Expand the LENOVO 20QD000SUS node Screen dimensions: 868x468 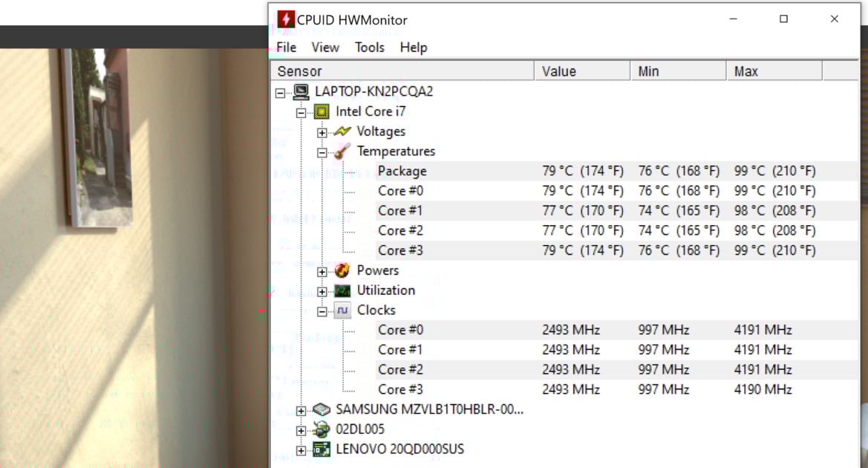(x=301, y=451)
